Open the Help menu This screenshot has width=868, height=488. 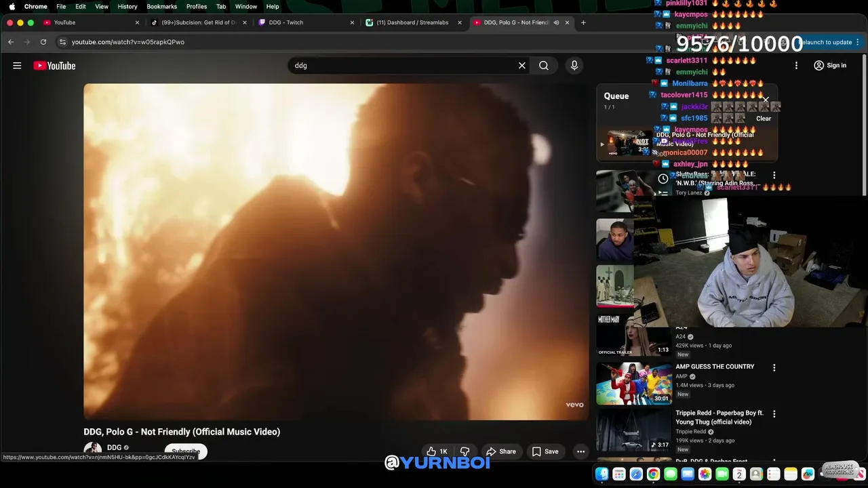click(273, 6)
